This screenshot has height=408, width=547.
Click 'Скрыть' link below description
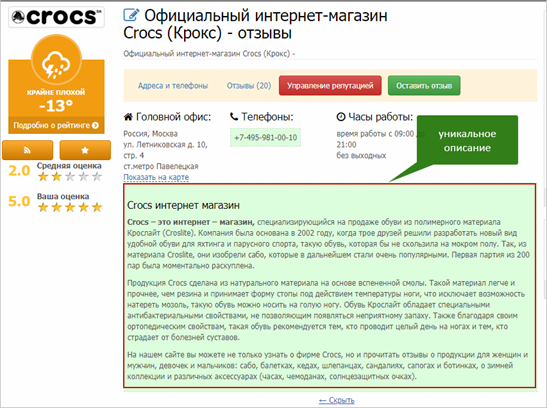click(337, 400)
